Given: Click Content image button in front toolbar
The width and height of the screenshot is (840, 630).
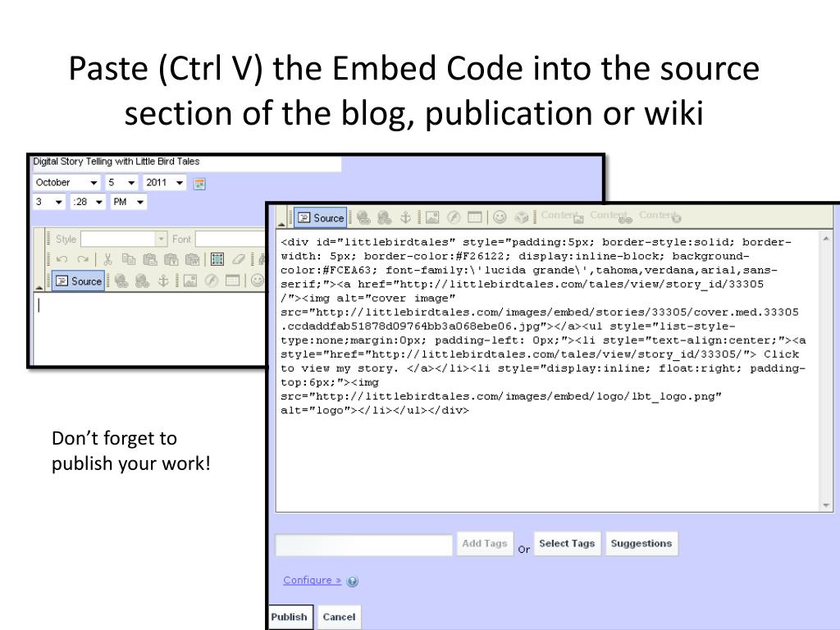Looking at the screenshot, I should (x=563, y=216).
